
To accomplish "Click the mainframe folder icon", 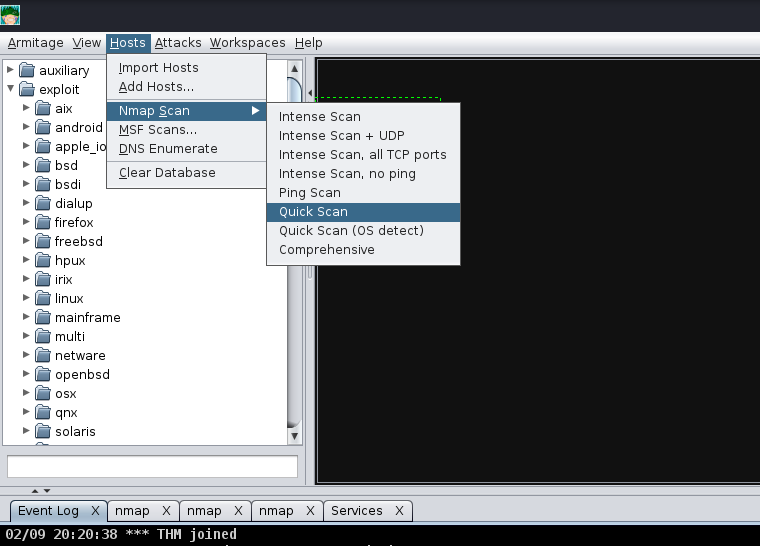I will point(43,317).
